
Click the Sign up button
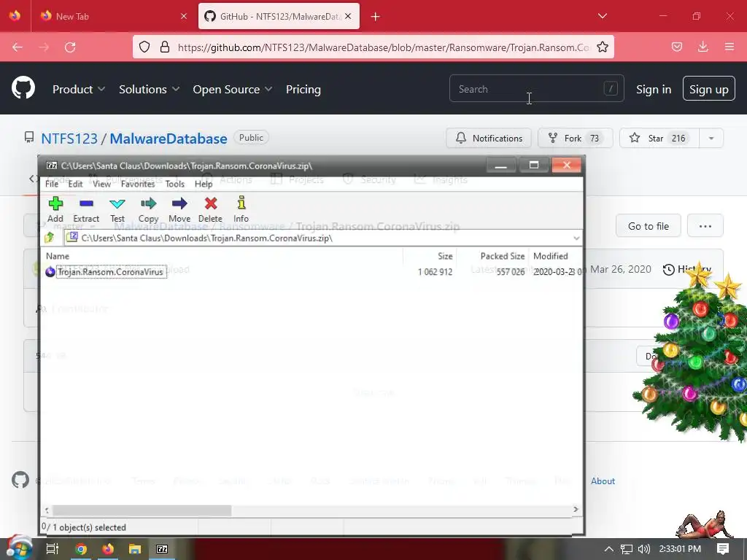[x=708, y=88]
